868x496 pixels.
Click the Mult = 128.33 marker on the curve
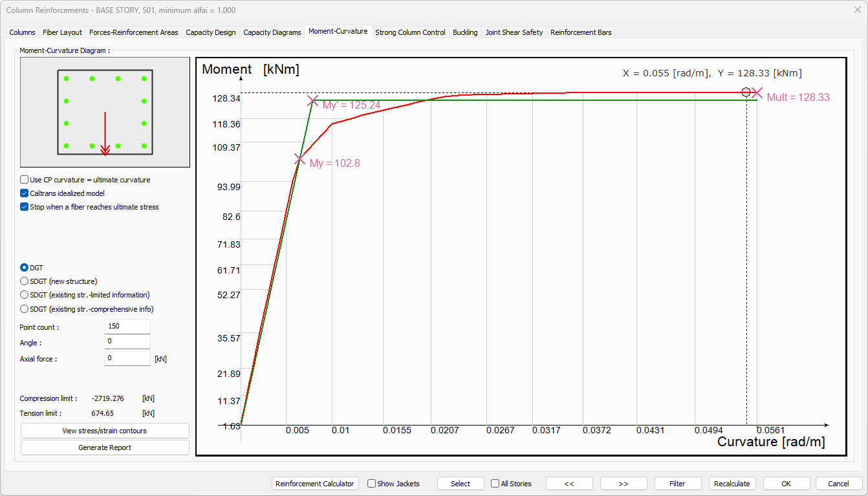(756, 93)
